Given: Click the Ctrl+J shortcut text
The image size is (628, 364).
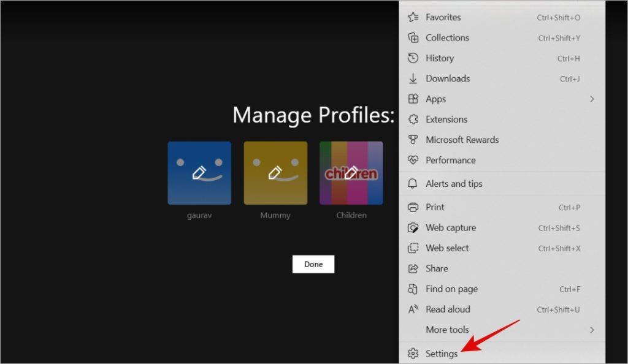Looking at the screenshot, I should coord(570,79).
